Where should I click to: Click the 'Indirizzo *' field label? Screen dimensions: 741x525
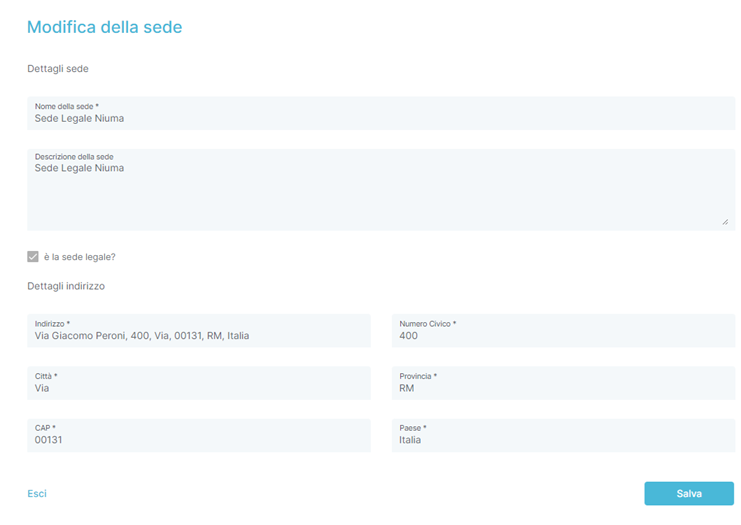(52, 324)
